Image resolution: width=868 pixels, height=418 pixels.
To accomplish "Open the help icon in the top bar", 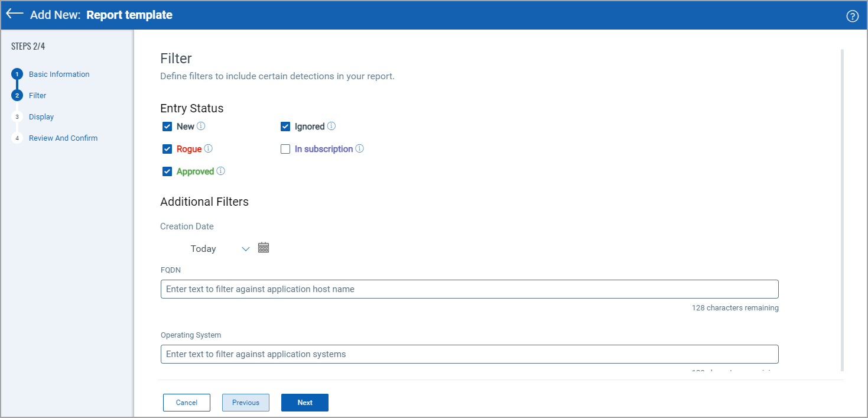I will tap(852, 16).
